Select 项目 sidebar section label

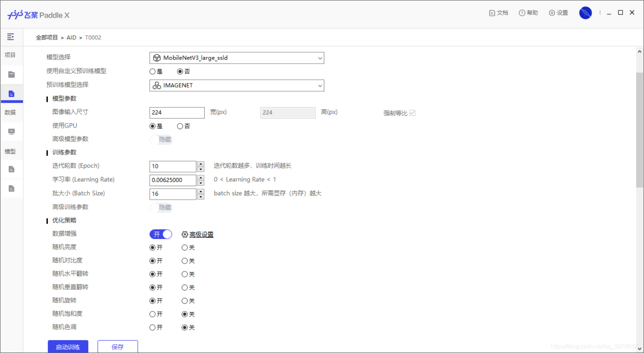(10, 55)
